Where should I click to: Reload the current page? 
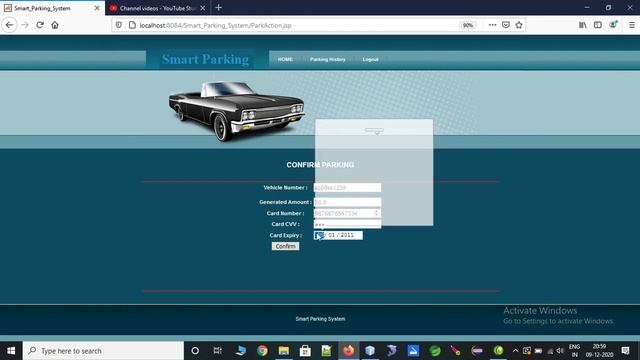coord(40,25)
